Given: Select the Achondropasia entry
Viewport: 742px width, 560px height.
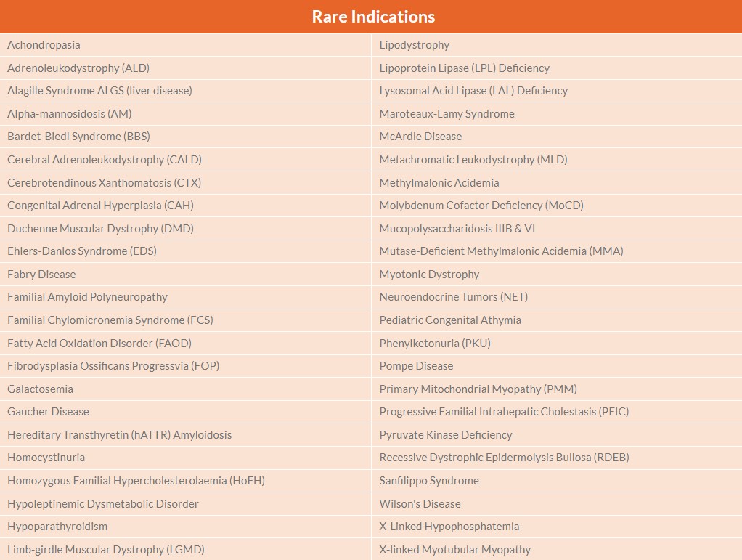Looking at the screenshot, I should [44, 45].
